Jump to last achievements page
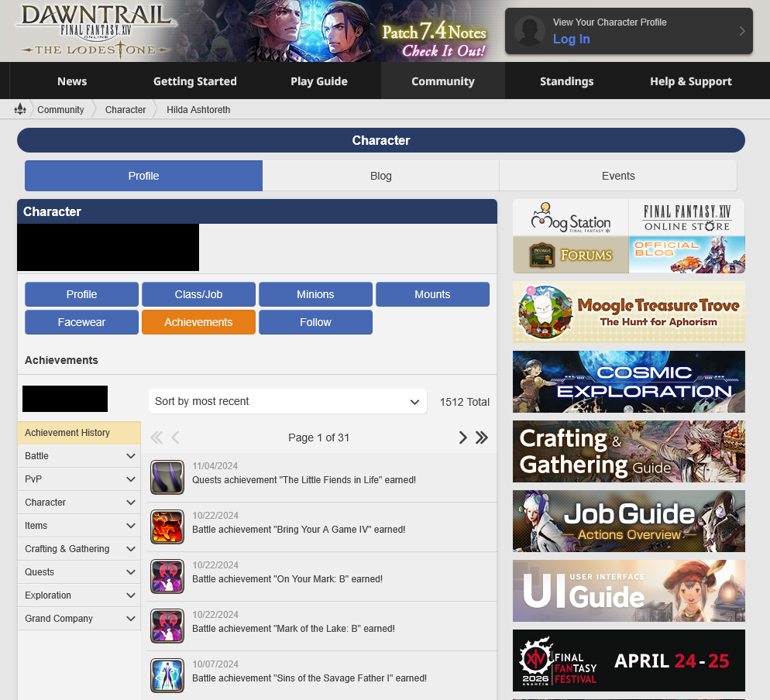The image size is (770, 700). 482,437
